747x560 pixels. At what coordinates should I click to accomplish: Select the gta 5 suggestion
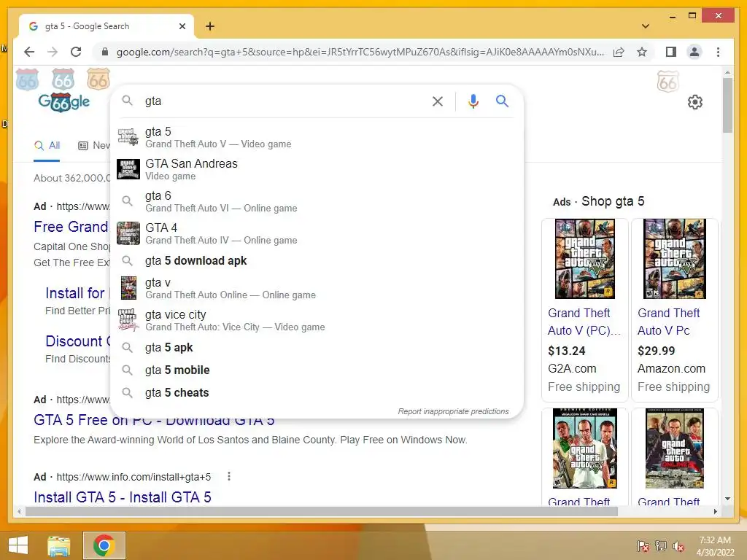[x=317, y=137]
